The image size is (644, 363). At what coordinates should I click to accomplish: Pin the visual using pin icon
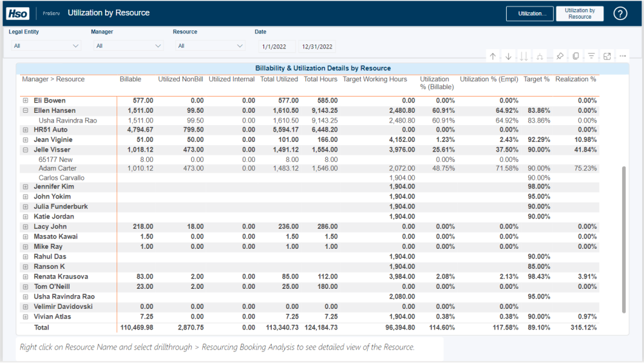pyautogui.click(x=560, y=57)
